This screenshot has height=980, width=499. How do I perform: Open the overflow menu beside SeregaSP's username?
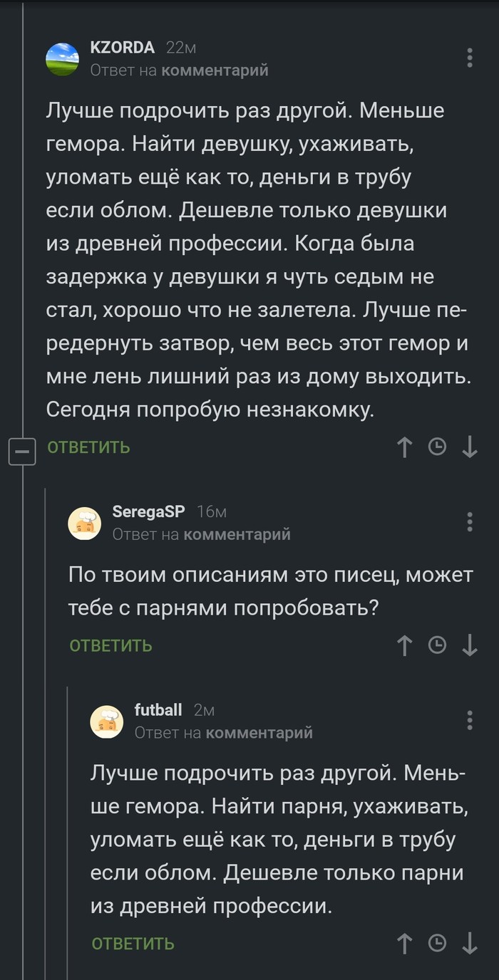pyautogui.click(x=470, y=522)
